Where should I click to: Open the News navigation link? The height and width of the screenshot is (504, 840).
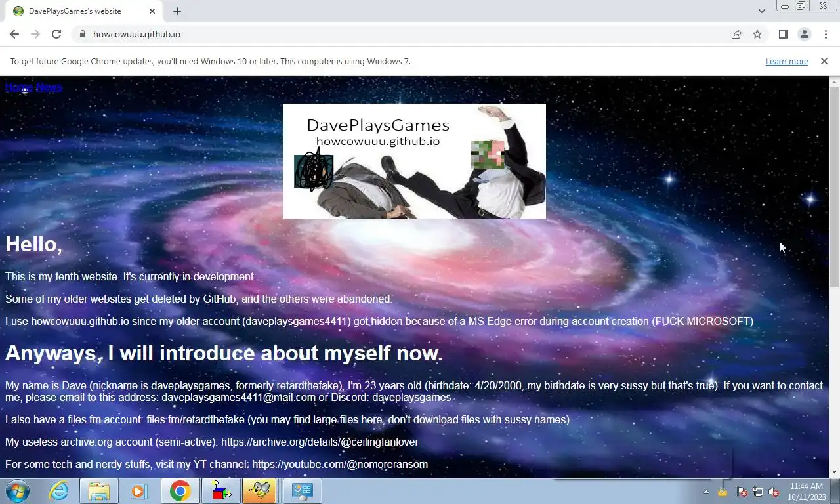click(x=49, y=87)
